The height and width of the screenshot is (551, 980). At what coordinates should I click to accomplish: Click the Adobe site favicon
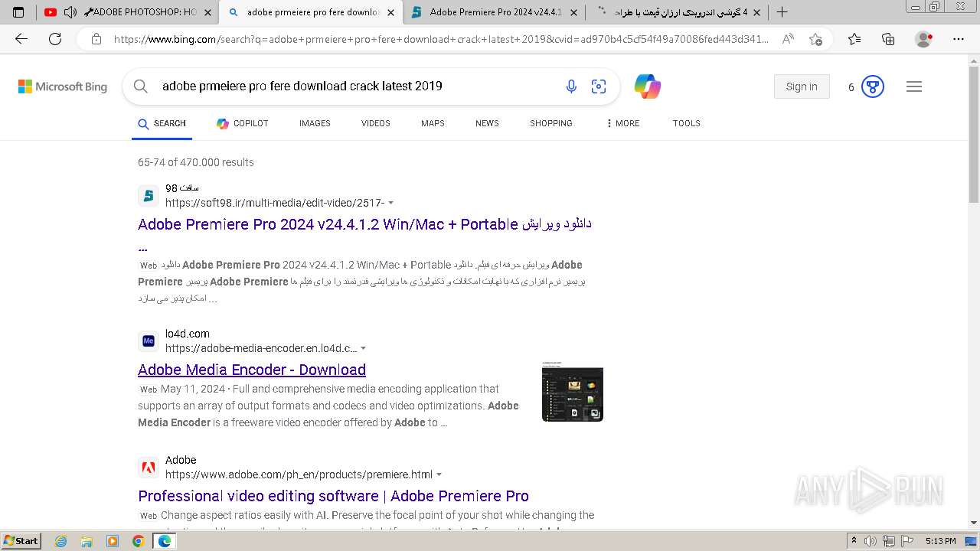point(149,467)
